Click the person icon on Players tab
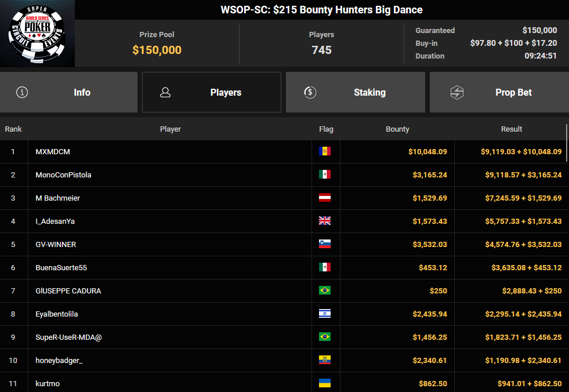The image size is (569, 392). click(165, 92)
